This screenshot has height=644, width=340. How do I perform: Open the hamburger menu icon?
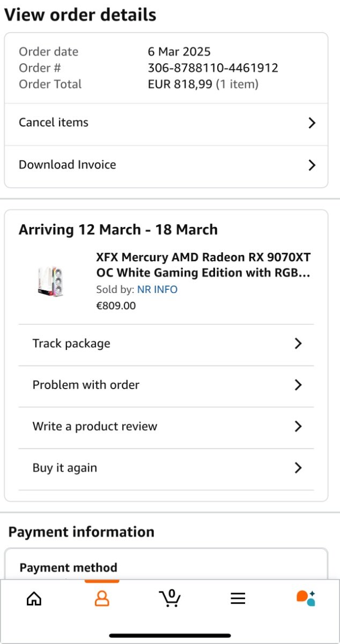pyautogui.click(x=238, y=598)
